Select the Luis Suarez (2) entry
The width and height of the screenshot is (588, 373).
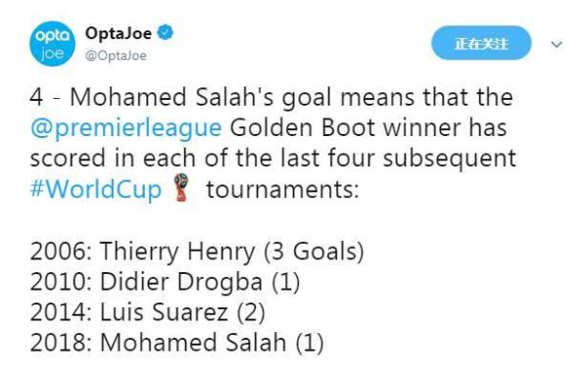click(x=148, y=312)
